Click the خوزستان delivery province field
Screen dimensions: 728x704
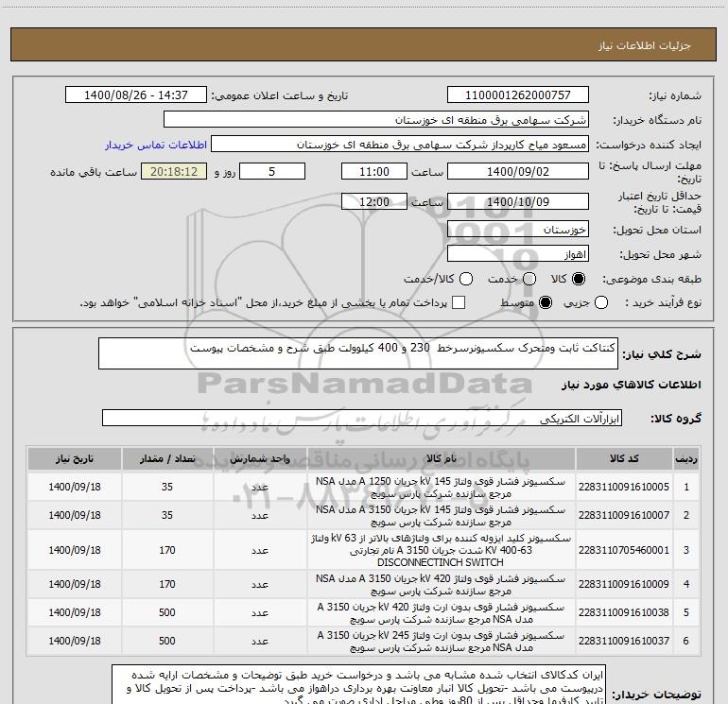click(517, 230)
